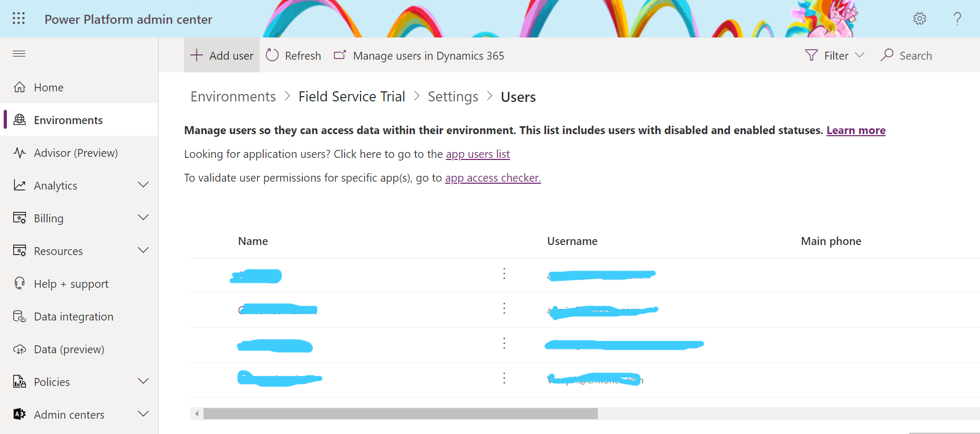The image size is (980, 434).
Task: Open Data integration page
Action: [x=79, y=316]
